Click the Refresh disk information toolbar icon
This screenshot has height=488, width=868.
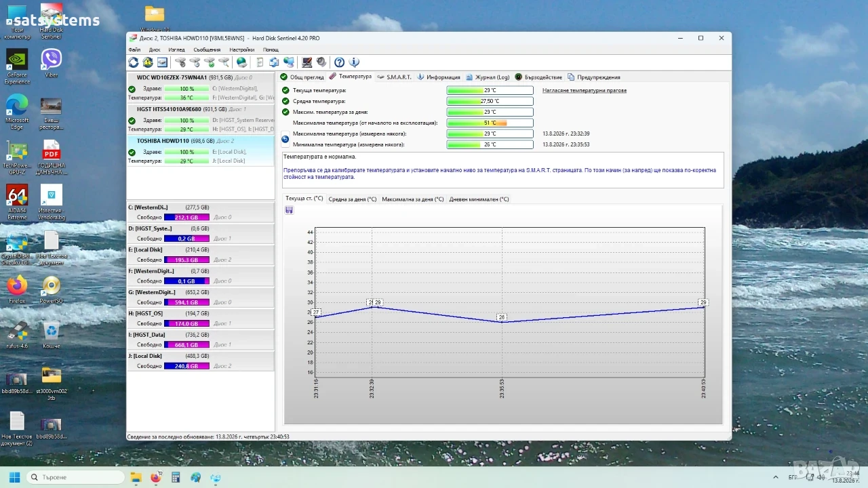[134, 62]
